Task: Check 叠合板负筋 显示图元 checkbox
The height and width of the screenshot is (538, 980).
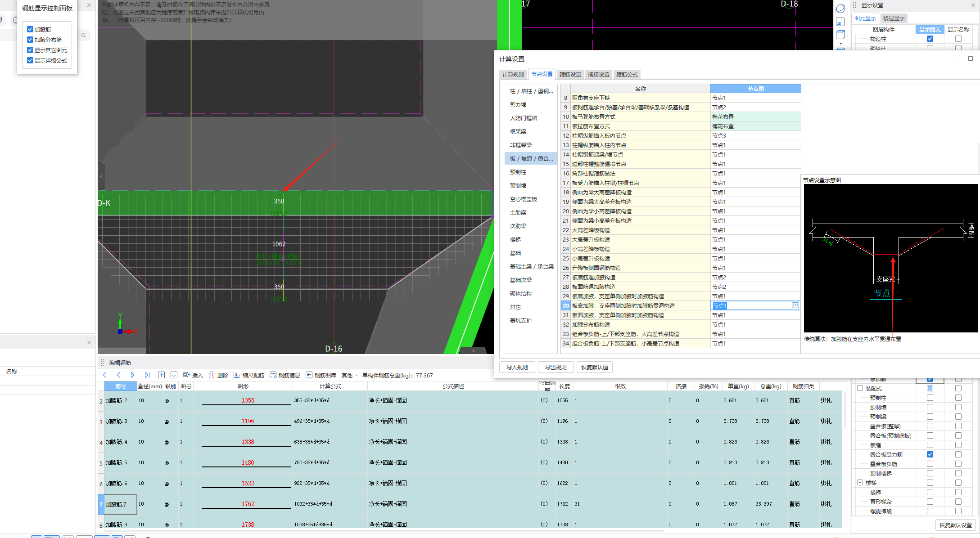Action: click(930, 464)
